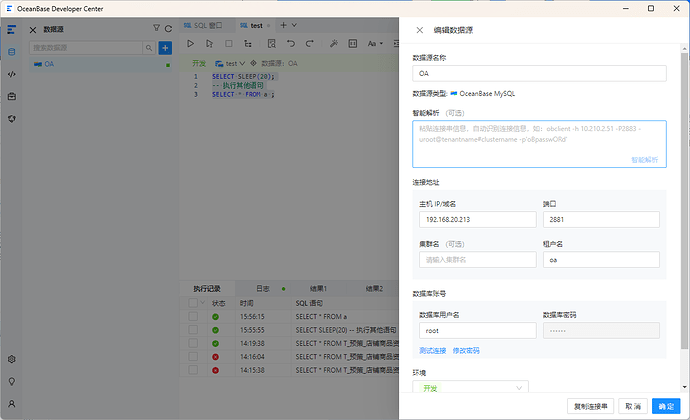Click the 复制连接串 button

point(591,406)
